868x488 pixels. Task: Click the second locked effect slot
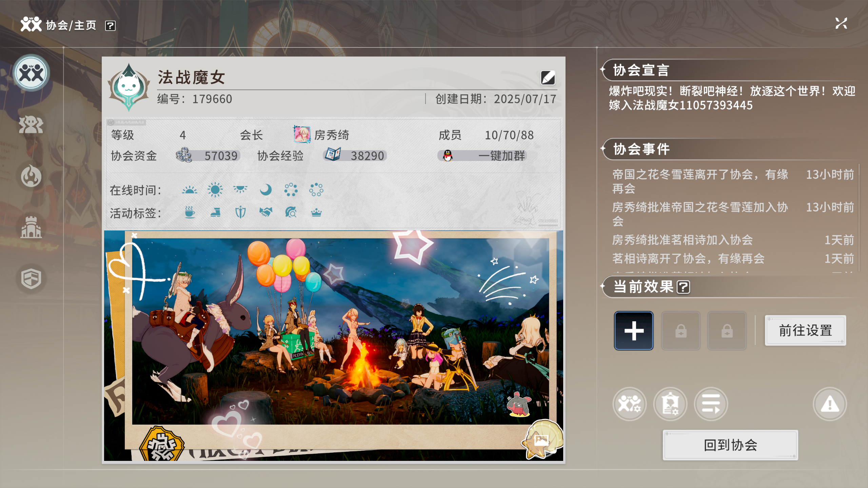pyautogui.click(x=727, y=331)
